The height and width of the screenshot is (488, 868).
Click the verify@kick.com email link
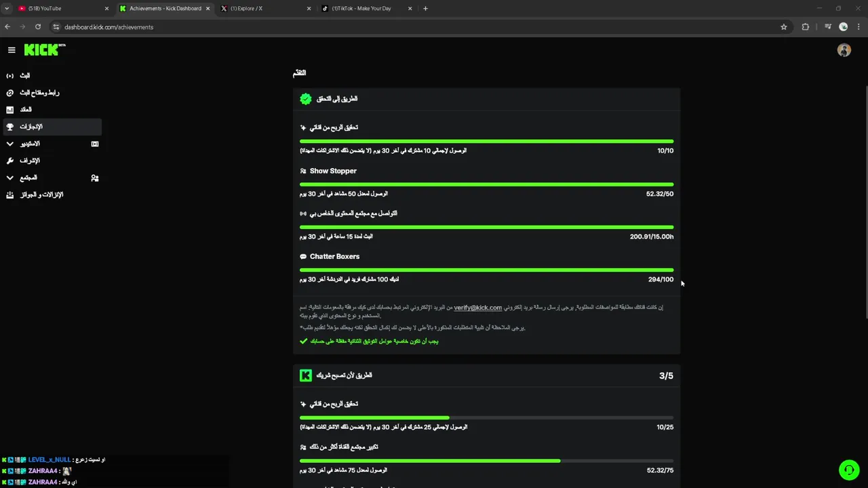coord(477,308)
